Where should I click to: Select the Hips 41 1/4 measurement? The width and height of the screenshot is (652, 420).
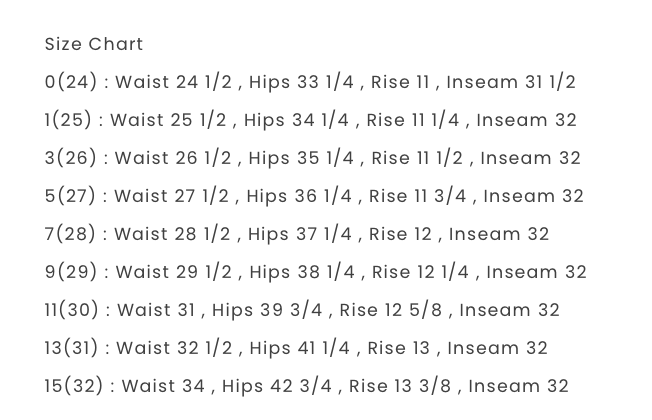click(x=300, y=348)
